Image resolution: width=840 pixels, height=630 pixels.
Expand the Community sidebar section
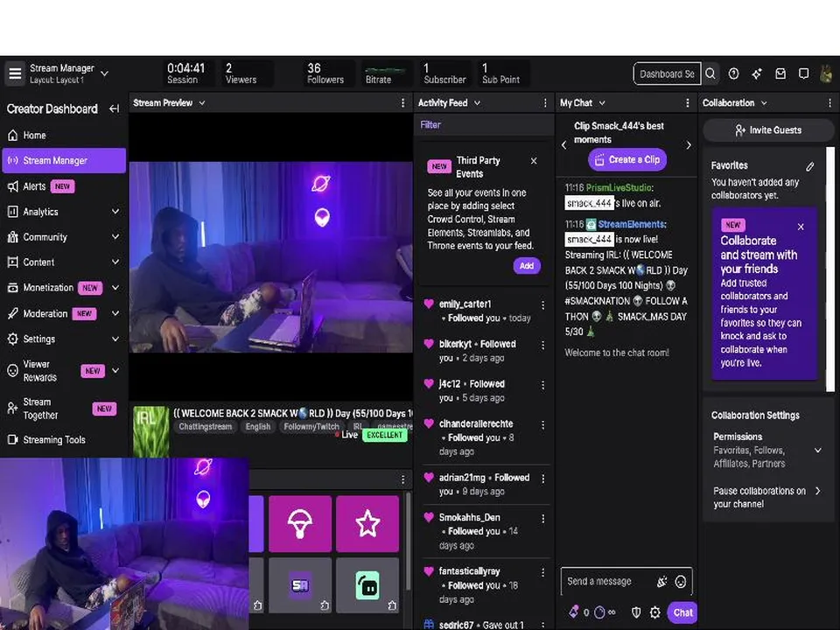(115, 237)
